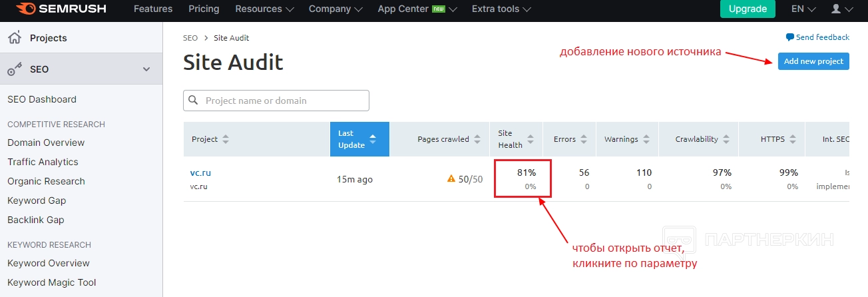Expand the Company menu
The height and width of the screenshot is (297, 868).
[x=335, y=9]
